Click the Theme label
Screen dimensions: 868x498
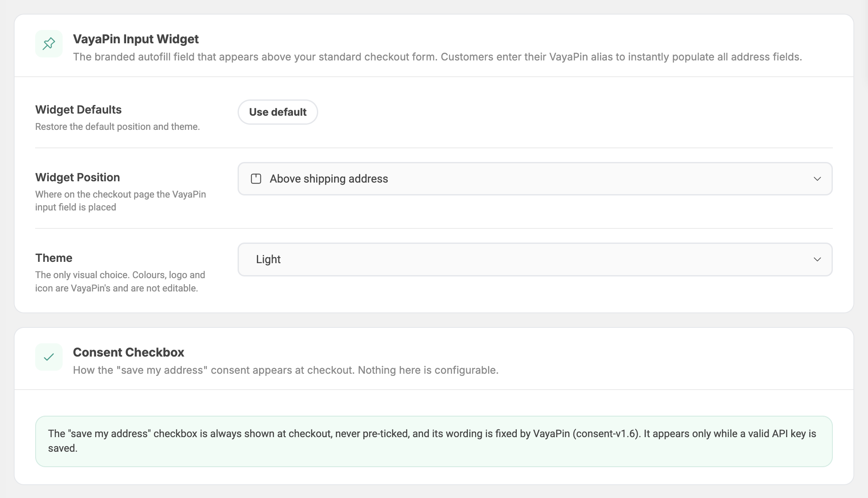click(x=54, y=258)
